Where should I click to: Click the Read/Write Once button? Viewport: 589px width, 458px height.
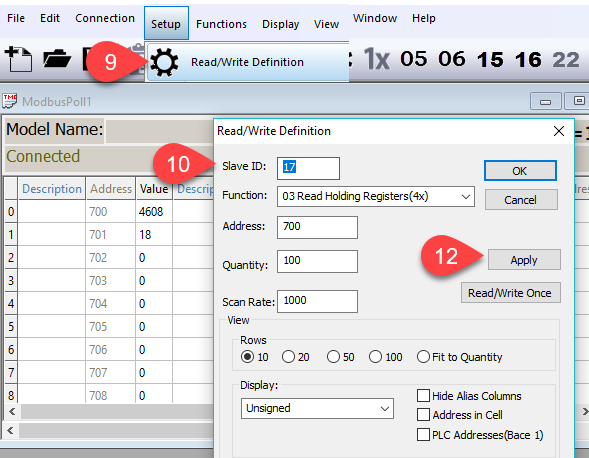tap(510, 293)
